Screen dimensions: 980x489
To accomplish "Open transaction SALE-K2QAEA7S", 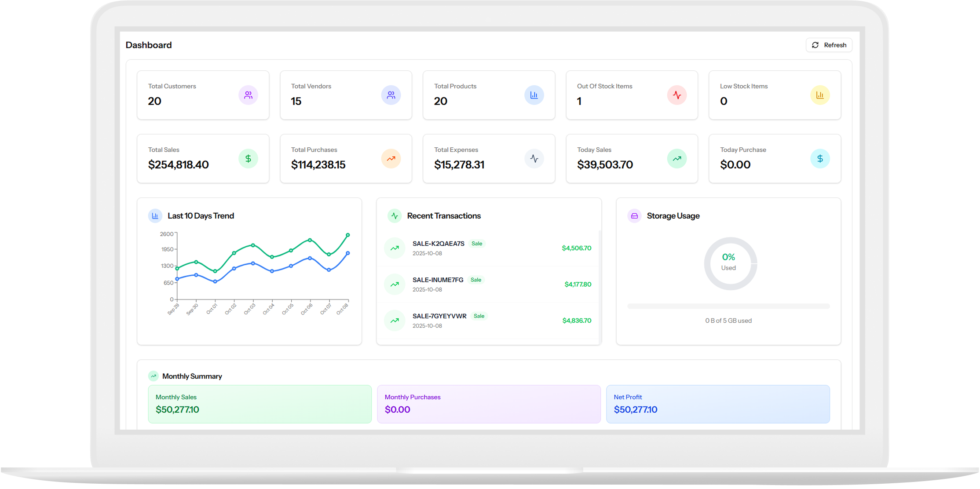I will 438,244.
